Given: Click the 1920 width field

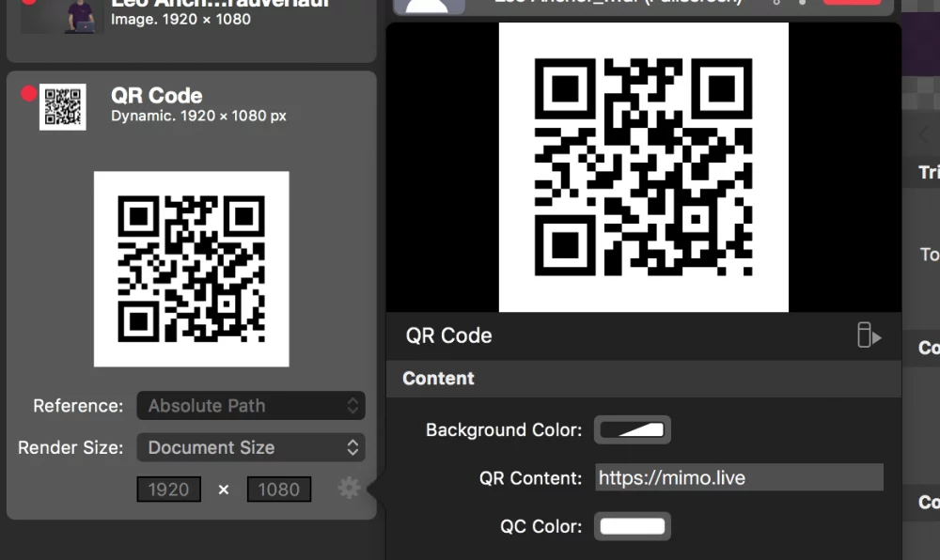Looking at the screenshot, I should coord(169,490).
